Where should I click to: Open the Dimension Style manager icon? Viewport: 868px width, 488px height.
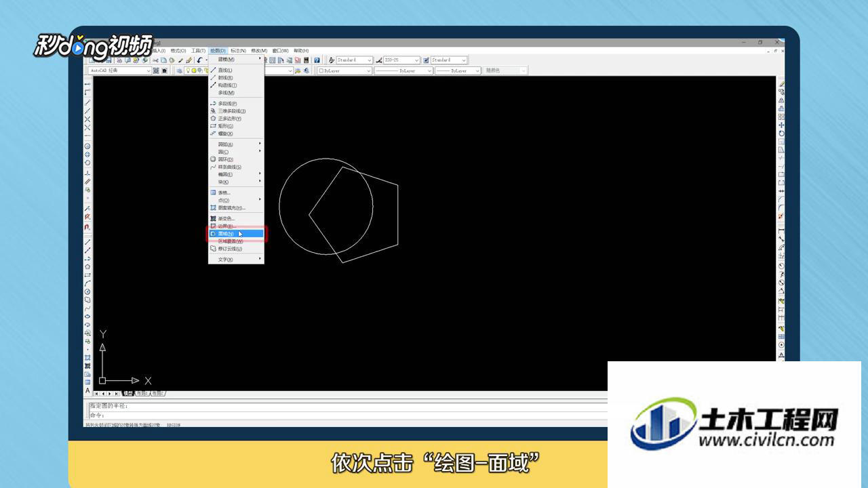tap(379, 60)
